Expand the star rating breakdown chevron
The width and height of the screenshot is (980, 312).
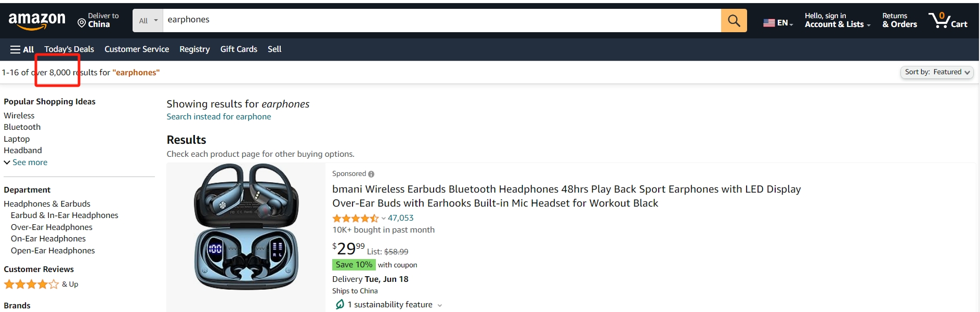coord(384,219)
